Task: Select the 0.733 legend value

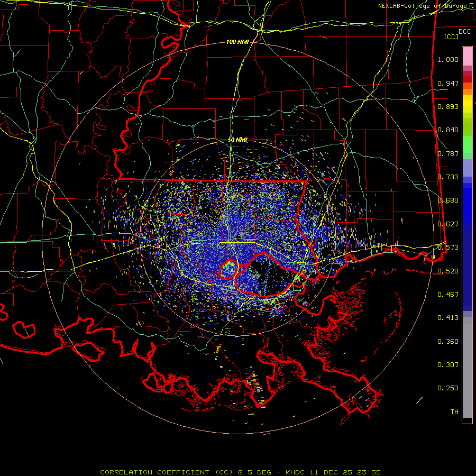Action: point(448,177)
